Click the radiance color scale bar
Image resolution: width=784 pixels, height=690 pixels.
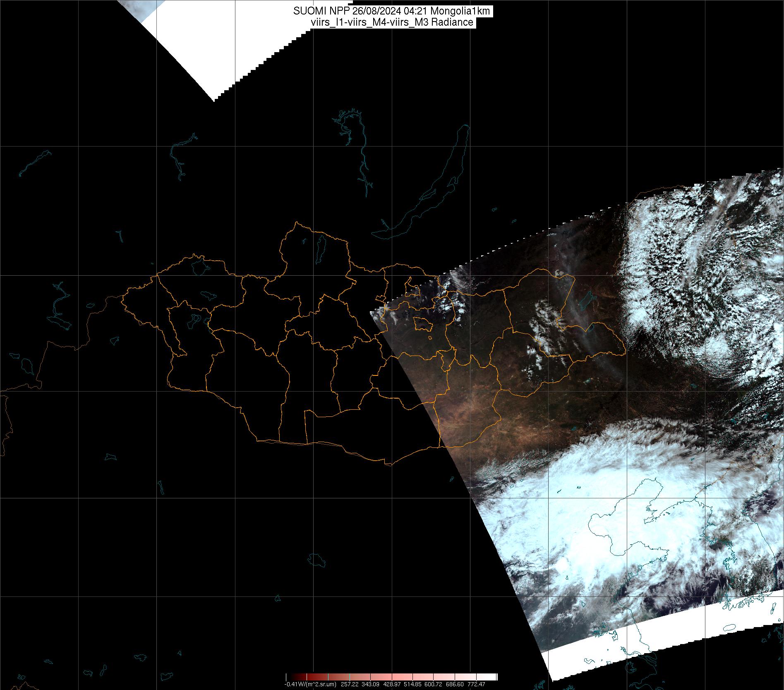tap(391, 677)
